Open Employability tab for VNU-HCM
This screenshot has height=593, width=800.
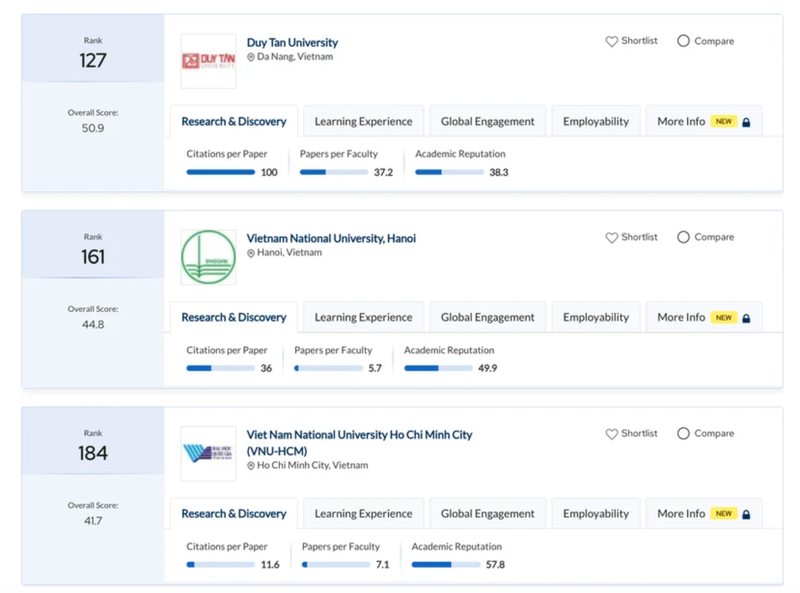tap(596, 513)
